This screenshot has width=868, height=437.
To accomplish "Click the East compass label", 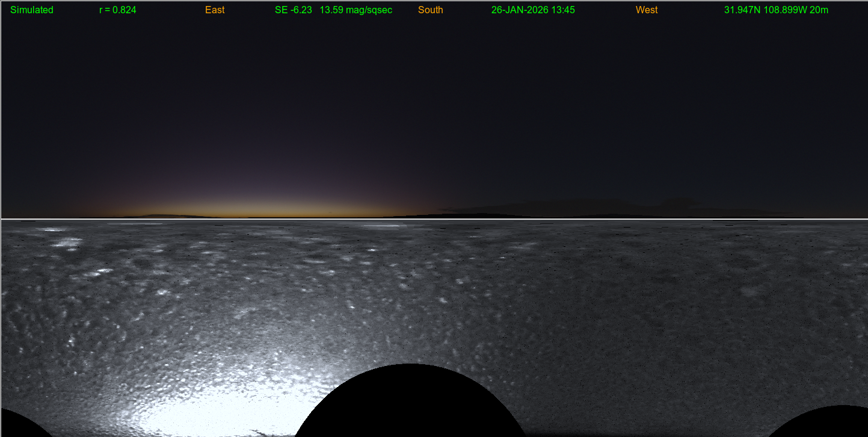I will pyautogui.click(x=215, y=10).
